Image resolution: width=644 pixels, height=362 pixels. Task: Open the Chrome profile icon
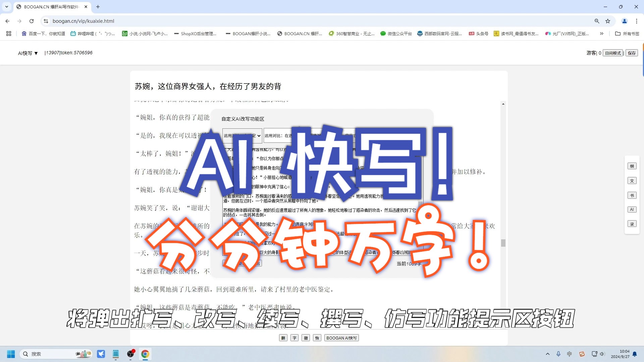tap(625, 21)
